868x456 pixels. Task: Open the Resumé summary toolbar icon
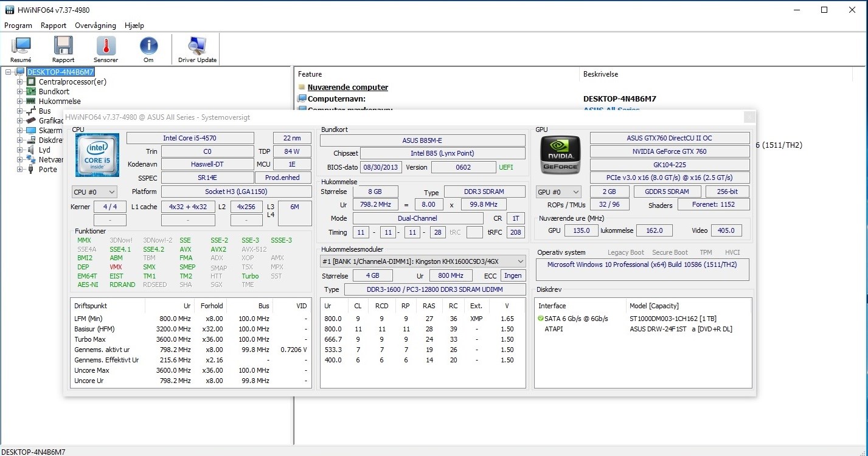click(x=21, y=49)
